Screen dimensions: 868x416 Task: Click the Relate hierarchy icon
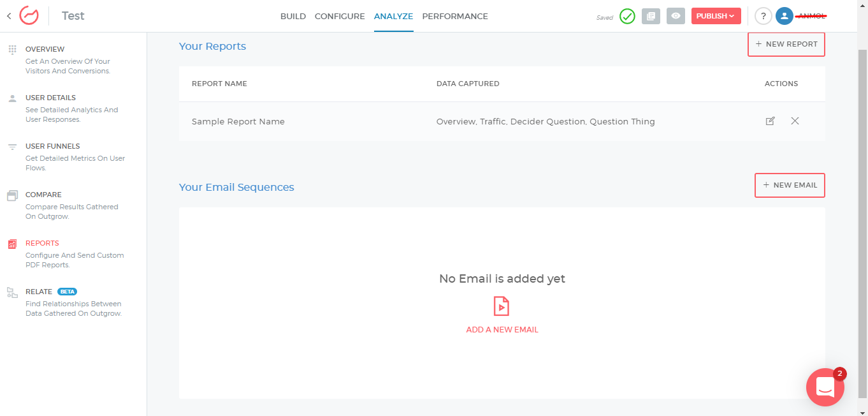tap(12, 292)
